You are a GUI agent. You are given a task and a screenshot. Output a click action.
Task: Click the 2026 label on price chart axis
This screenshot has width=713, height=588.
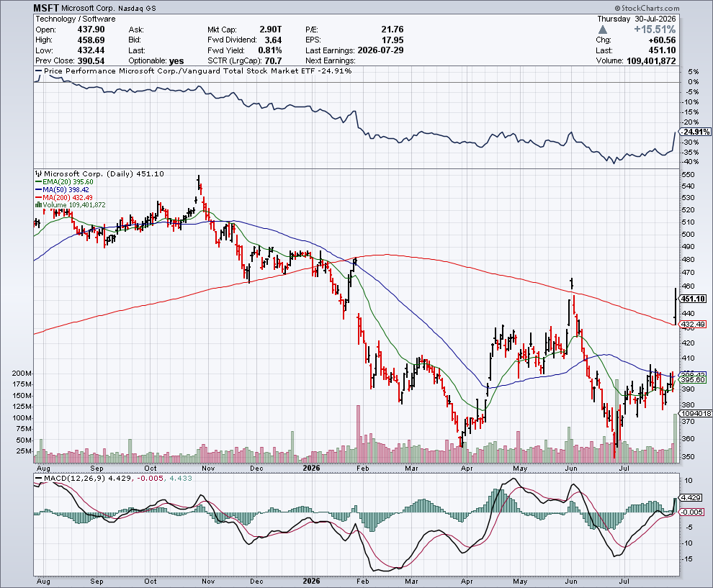311,468
